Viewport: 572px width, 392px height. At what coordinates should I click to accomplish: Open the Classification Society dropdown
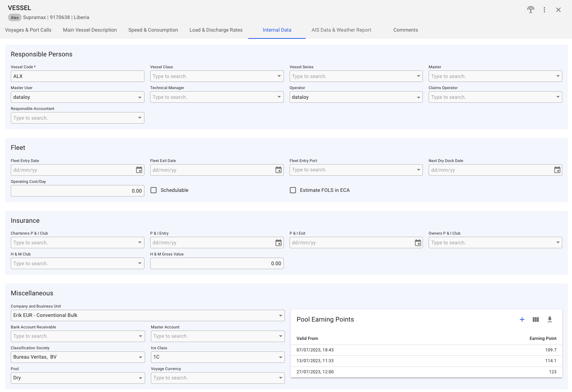pos(140,357)
